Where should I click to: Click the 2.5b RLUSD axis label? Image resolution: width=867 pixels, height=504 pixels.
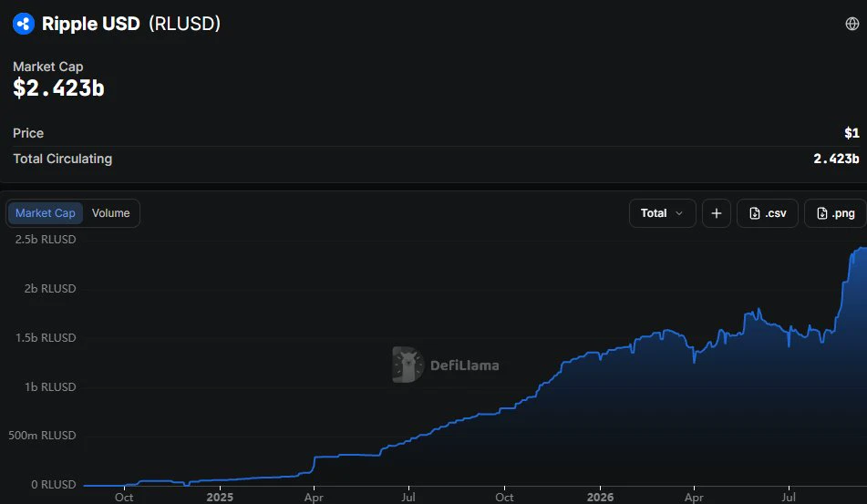tap(46, 240)
